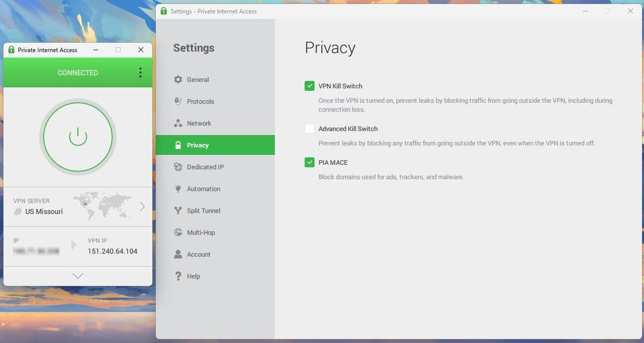
Task: Click the Protocols plug icon
Action: 178,101
